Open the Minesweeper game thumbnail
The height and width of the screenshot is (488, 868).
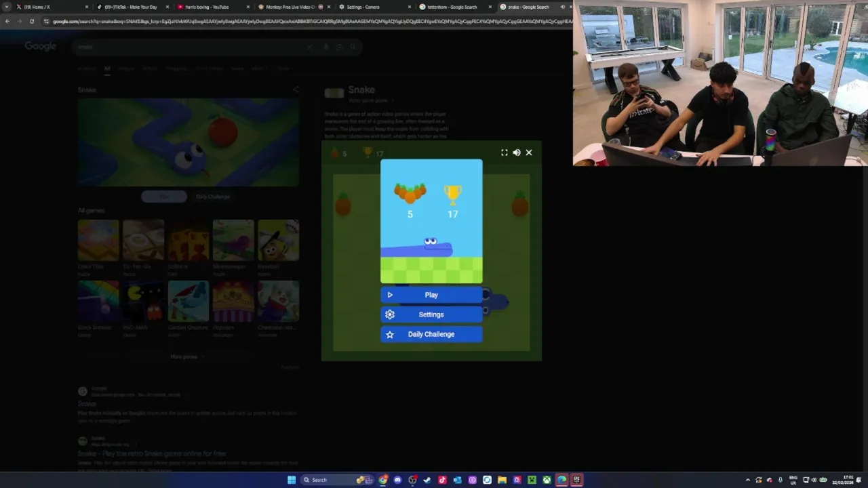tap(233, 241)
